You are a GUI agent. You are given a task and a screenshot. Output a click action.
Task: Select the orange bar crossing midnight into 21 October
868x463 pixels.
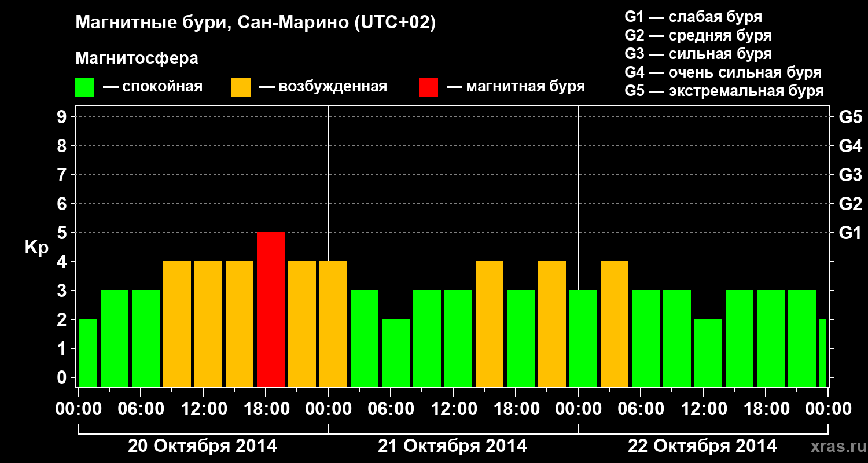pos(333,324)
